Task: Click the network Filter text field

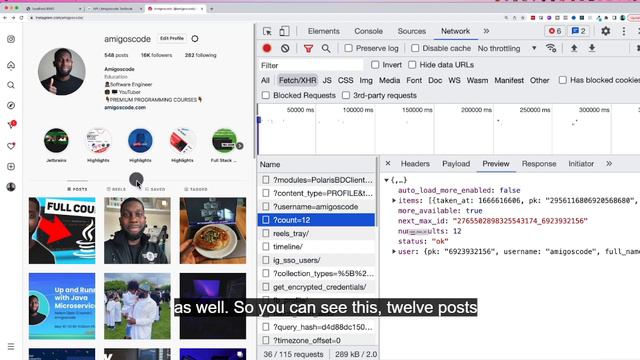Action: click(x=311, y=65)
